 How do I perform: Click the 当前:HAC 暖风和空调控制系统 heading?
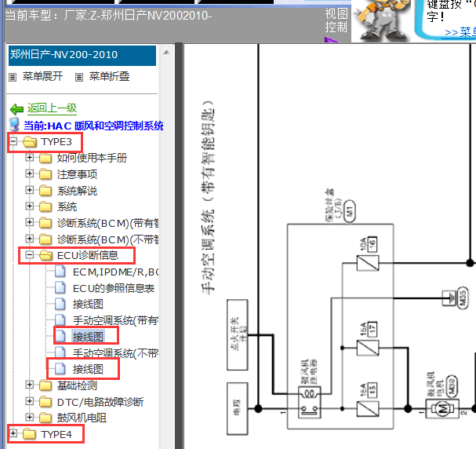point(93,126)
